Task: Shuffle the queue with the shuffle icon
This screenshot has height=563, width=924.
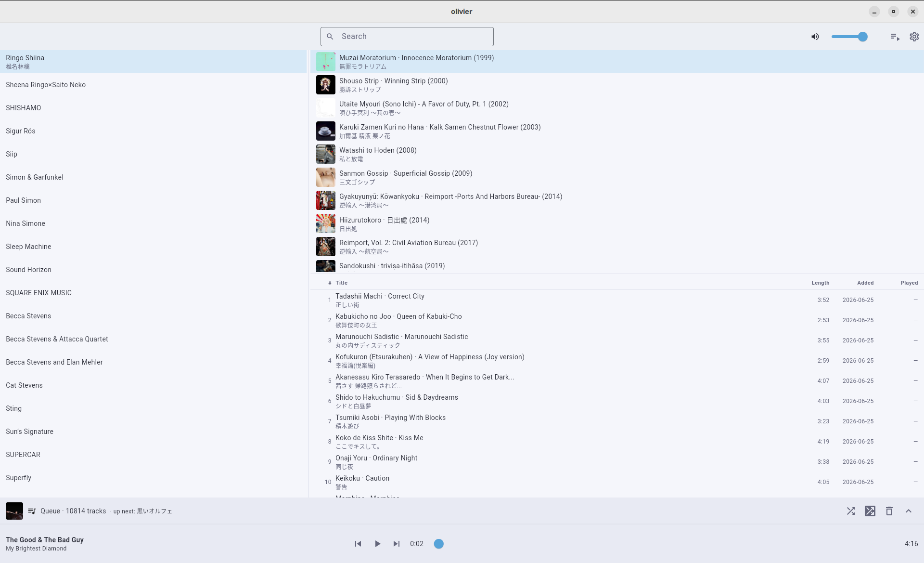Action: click(x=851, y=511)
